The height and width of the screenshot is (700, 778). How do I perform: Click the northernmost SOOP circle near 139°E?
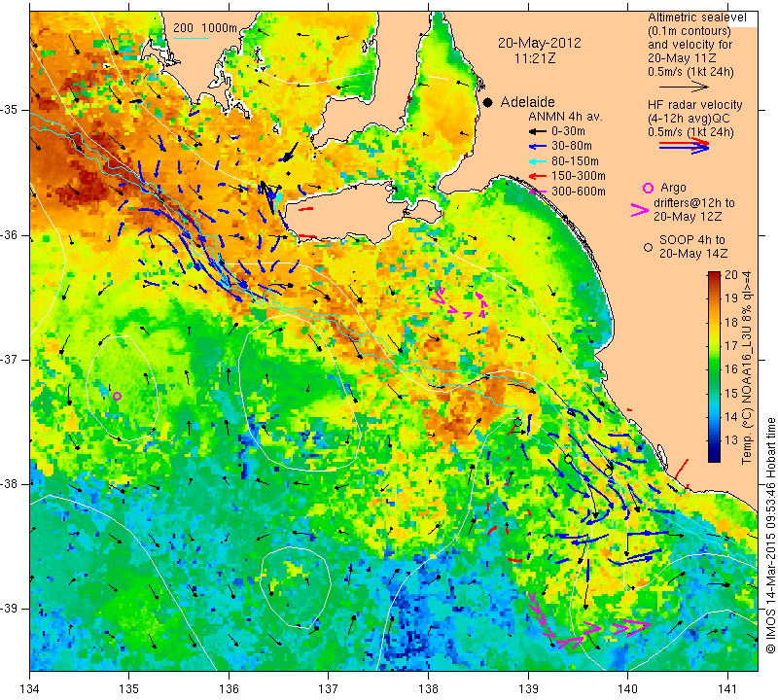point(517,423)
